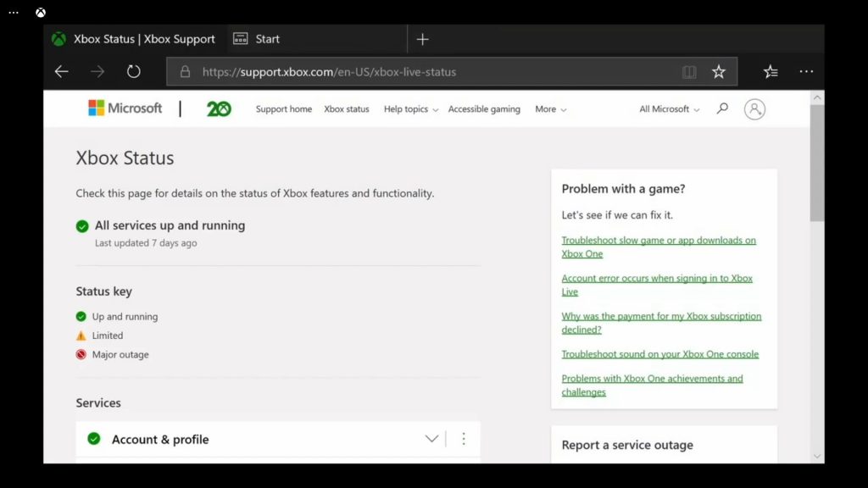This screenshot has width=868, height=488.
Task: Open Troubleshoot slow game downloads link
Action: point(658,247)
